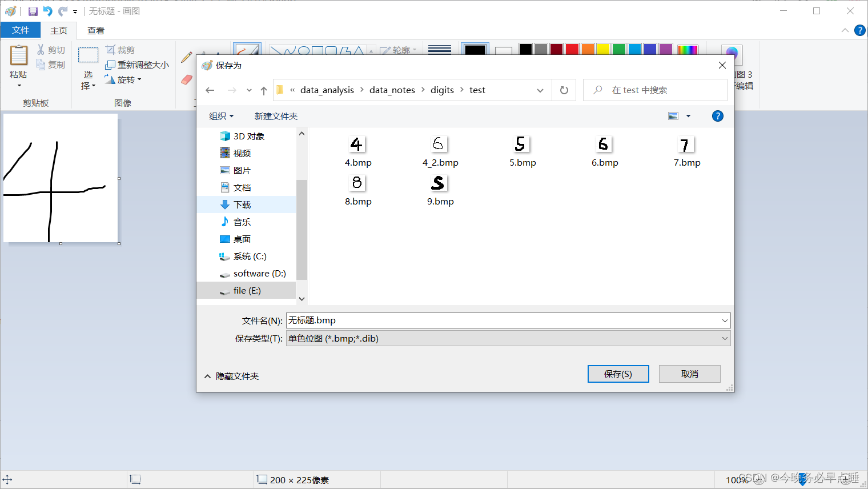868x489 pixels.
Task: Select the triangle shape in shapes gallery
Action: pos(359,51)
